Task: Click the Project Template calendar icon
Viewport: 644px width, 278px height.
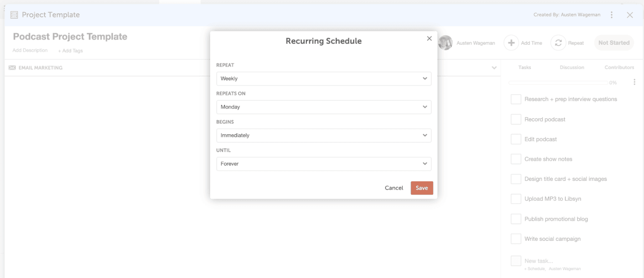Action: click(x=14, y=15)
